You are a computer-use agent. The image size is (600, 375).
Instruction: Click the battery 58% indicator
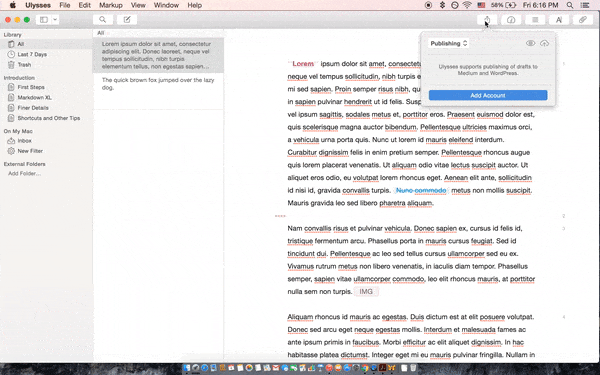coord(504,5)
